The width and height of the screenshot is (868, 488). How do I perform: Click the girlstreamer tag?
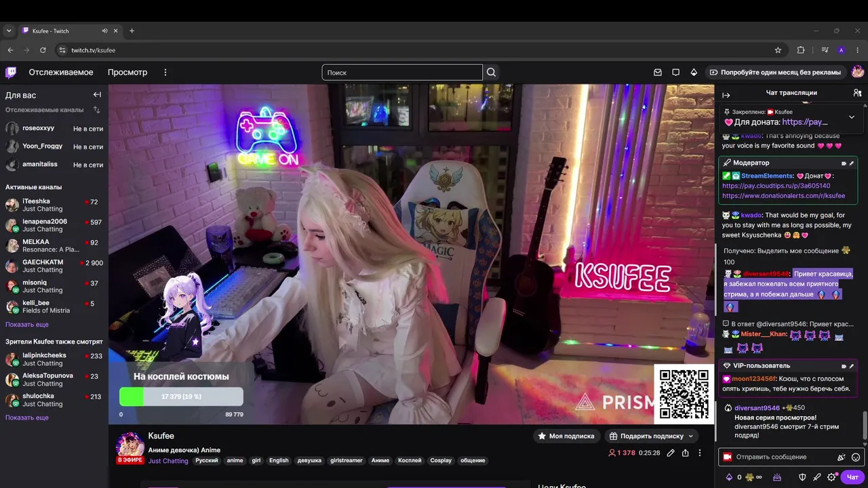coord(347,461)
